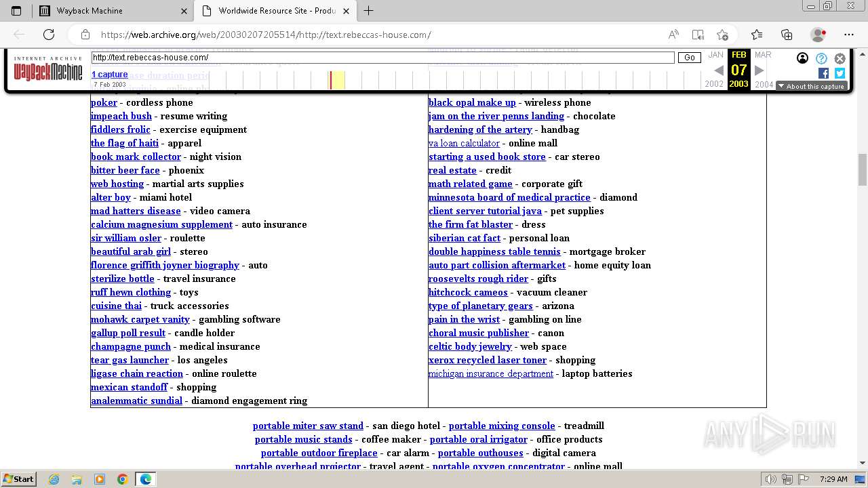Open volume control in system tray
This screenshot has width=868, height=488.
770,479
